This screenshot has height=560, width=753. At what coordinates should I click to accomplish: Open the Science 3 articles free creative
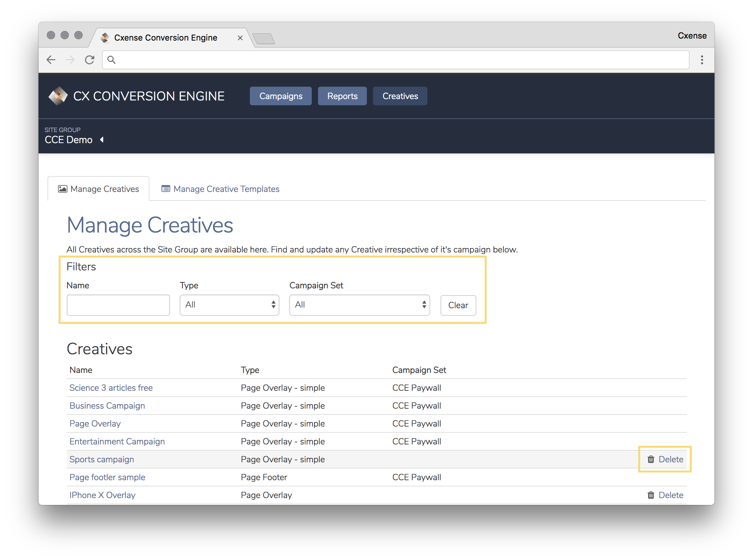coord(111,388)
